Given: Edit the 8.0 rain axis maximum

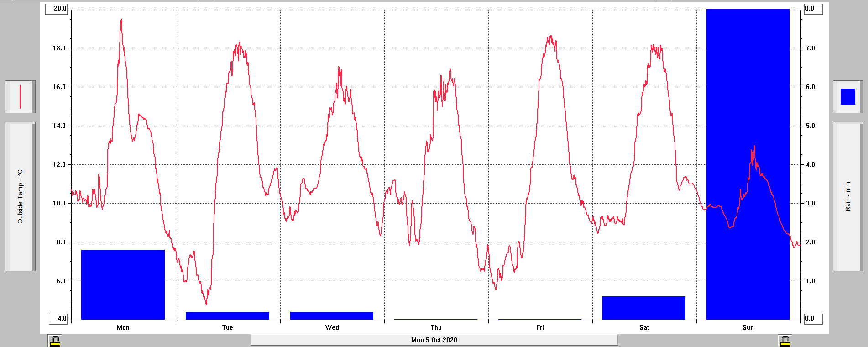Looking at the screenshot, I should click(x=812, y=9).
